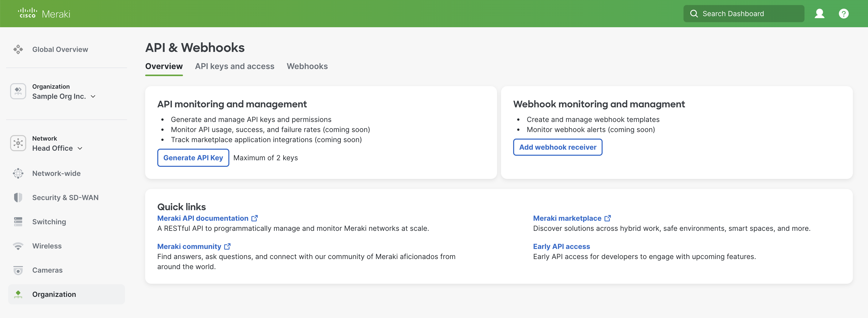
Task: Click Add webhook receiver button
Action: coord(557,147)
